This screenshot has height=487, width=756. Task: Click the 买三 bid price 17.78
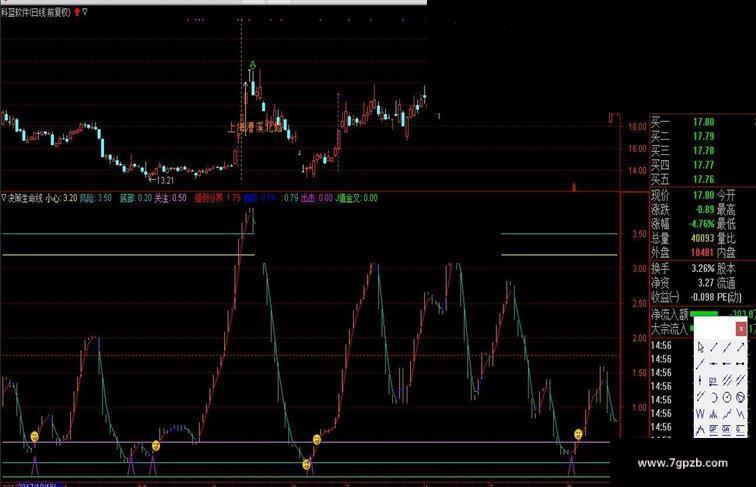point(703,151)
